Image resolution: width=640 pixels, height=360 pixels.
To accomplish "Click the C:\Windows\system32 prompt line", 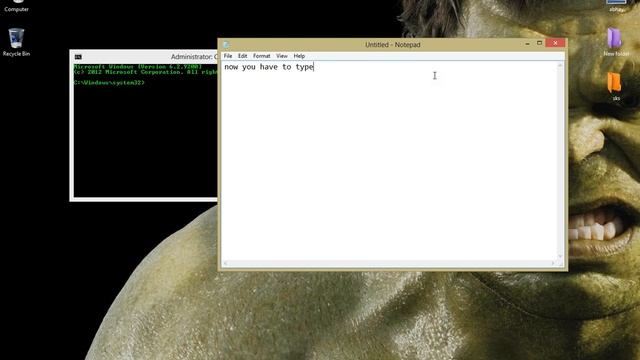I will pos(109,82).
